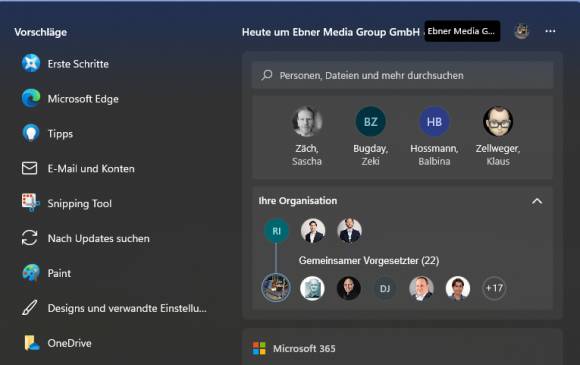Click the Microsoft Edge text label

(x=83, y=99)
